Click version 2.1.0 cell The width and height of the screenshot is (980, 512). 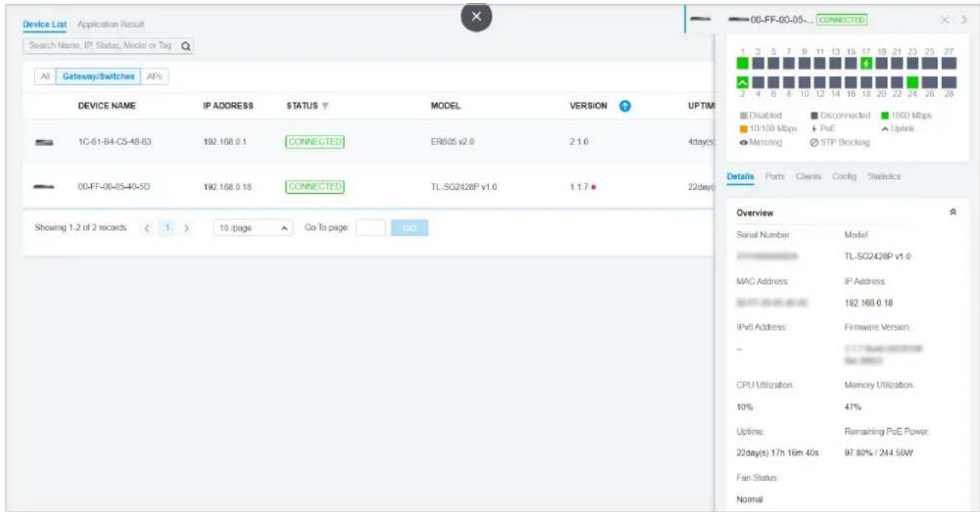click(579, 142)
